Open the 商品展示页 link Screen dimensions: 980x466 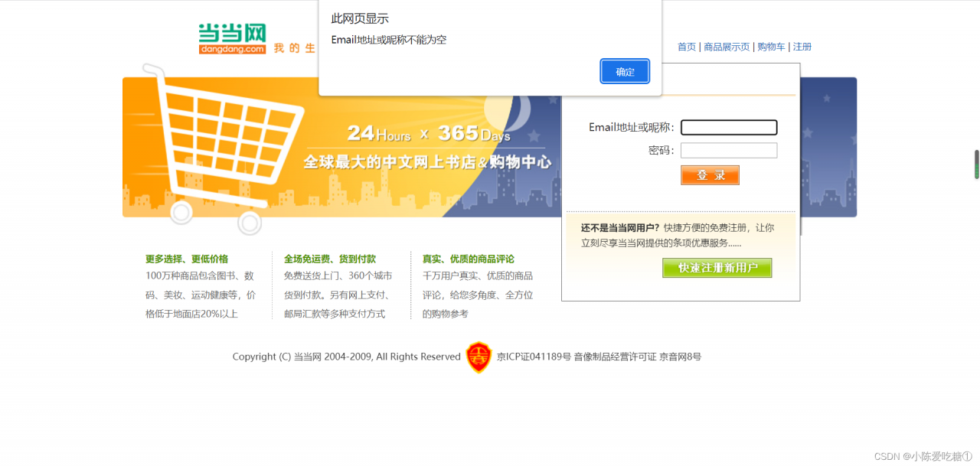tap(727, 47)
